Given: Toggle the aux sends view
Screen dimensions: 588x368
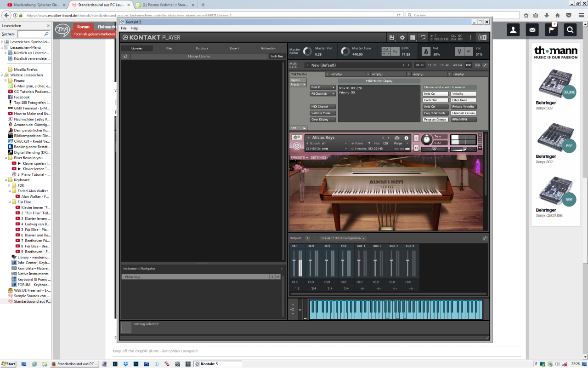Looking at the screenshot, I should pyautogui.click(x=477, y=65).
